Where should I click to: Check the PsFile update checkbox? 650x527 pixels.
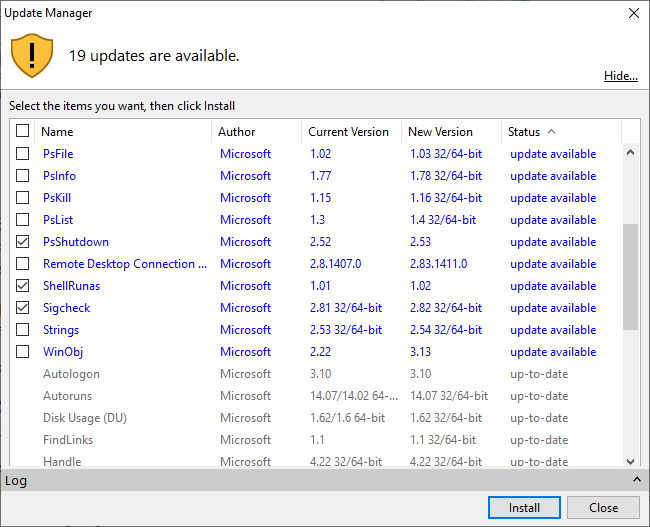22,153
